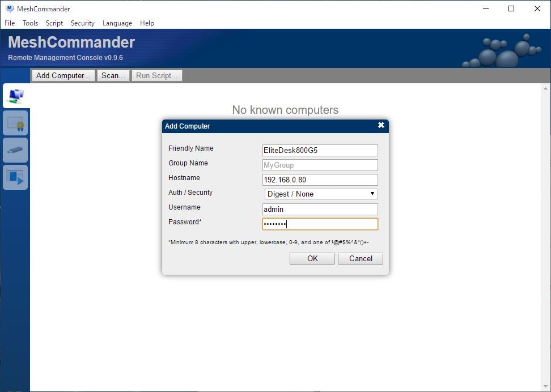Focus the Friendly Name field
Screen dimensions: 551x392
320,150
